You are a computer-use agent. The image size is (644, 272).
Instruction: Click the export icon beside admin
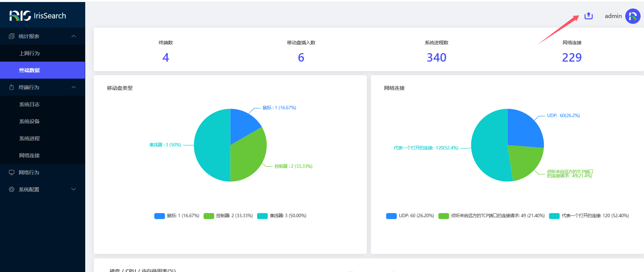(x=588, y=16)
